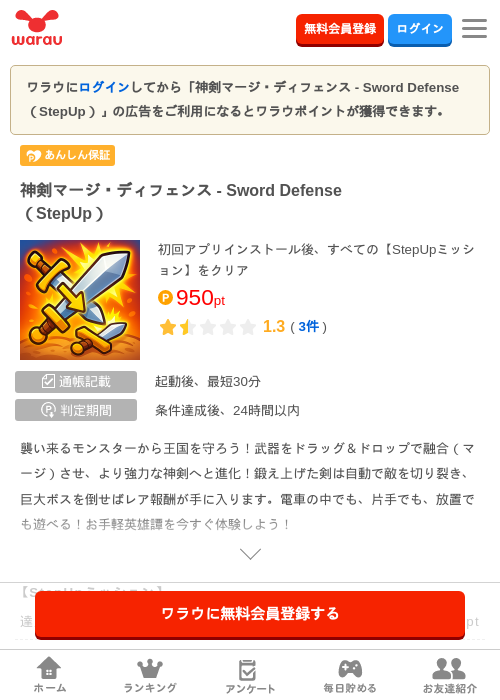The width and height of the screenshot is (500, 700).
Task: Click the warau logo
Action: [x=37, y=28]
